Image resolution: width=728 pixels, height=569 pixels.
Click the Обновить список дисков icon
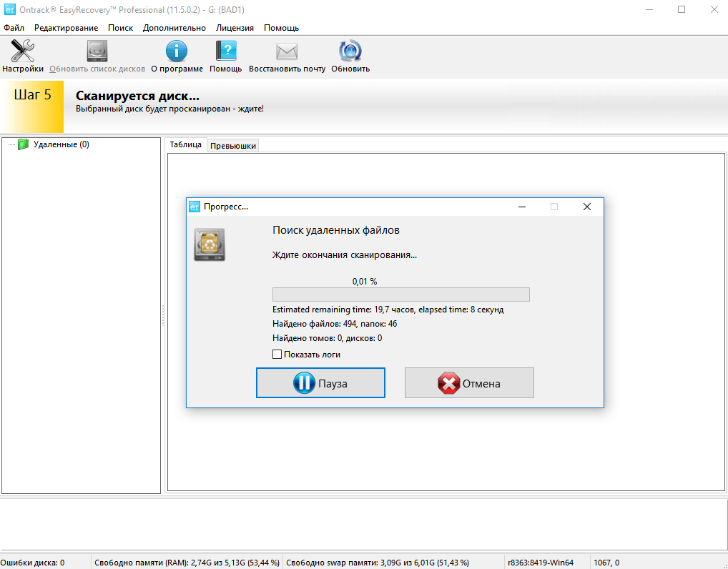tap(97, 52)
